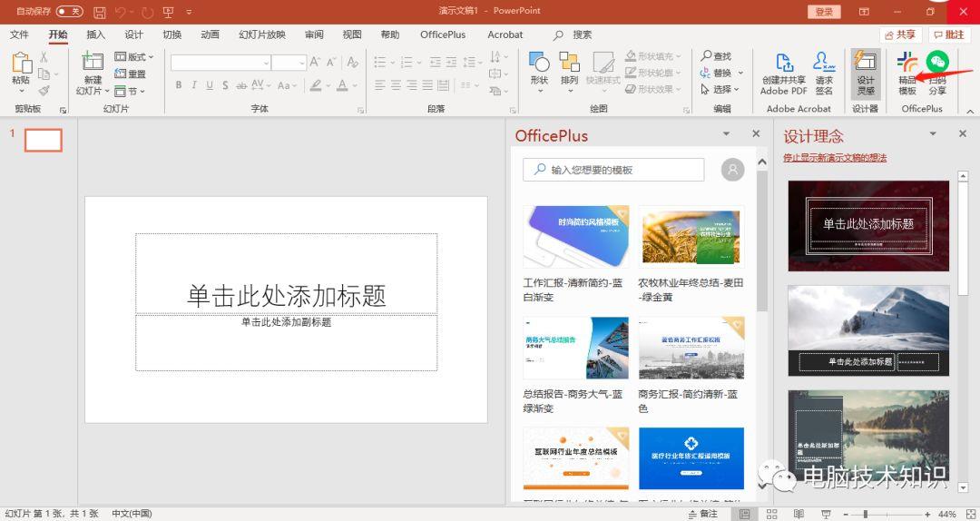The image size is (980, 521).
Task: Open the Animations tab
Action: pyautogui.click(x=210, y=34)
